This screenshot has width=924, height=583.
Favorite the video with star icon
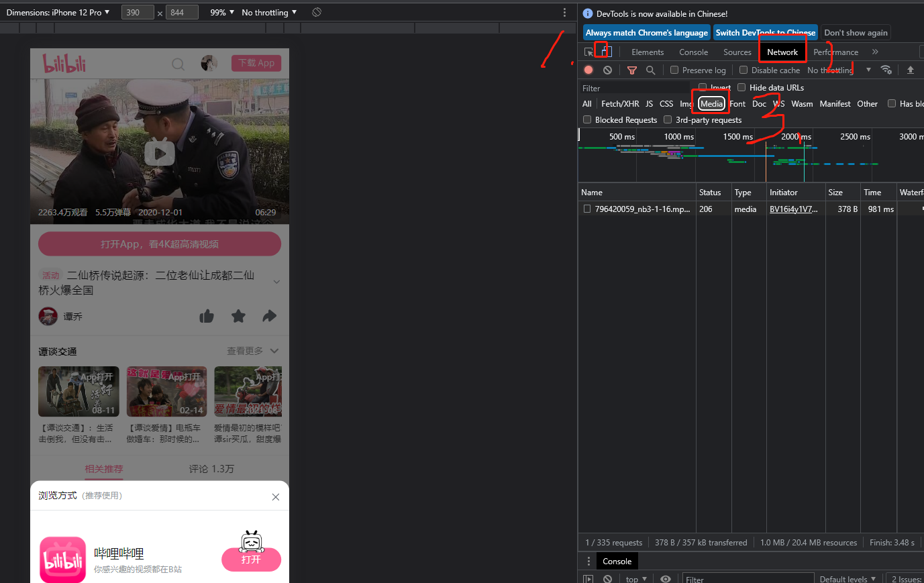(x=238, y=316)
